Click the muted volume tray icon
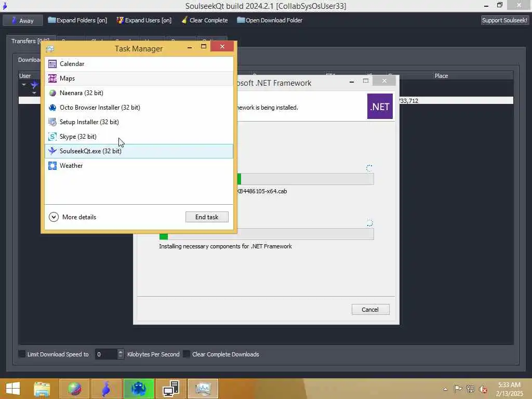Screen dimensions: 532x399 tap(483, 389)
